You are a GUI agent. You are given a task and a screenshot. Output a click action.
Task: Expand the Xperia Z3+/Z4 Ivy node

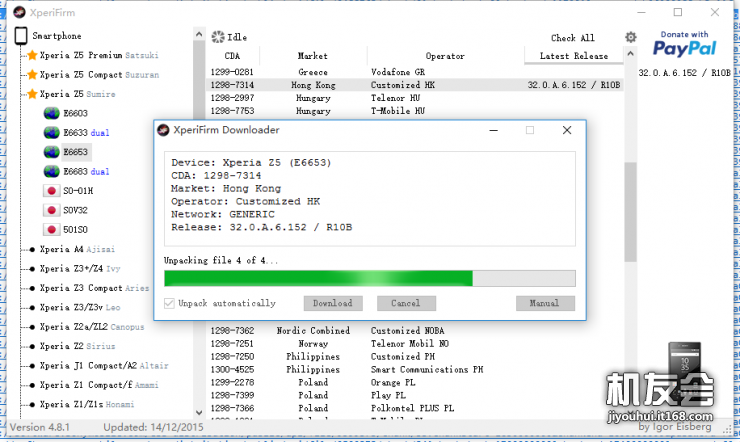click(x=32, y=269)
